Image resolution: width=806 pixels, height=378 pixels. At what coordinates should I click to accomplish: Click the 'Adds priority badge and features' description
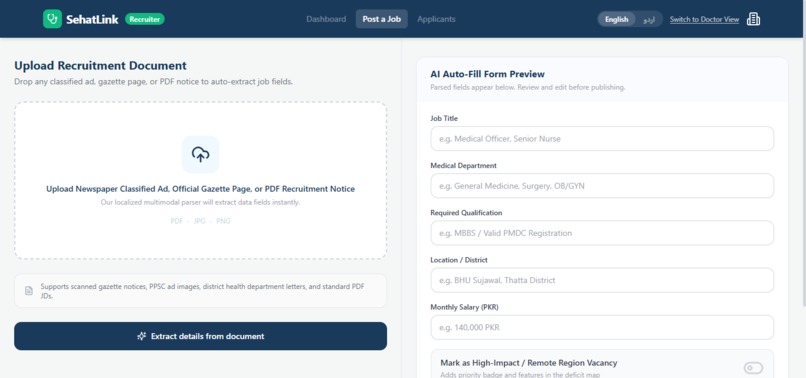[520, 375]
